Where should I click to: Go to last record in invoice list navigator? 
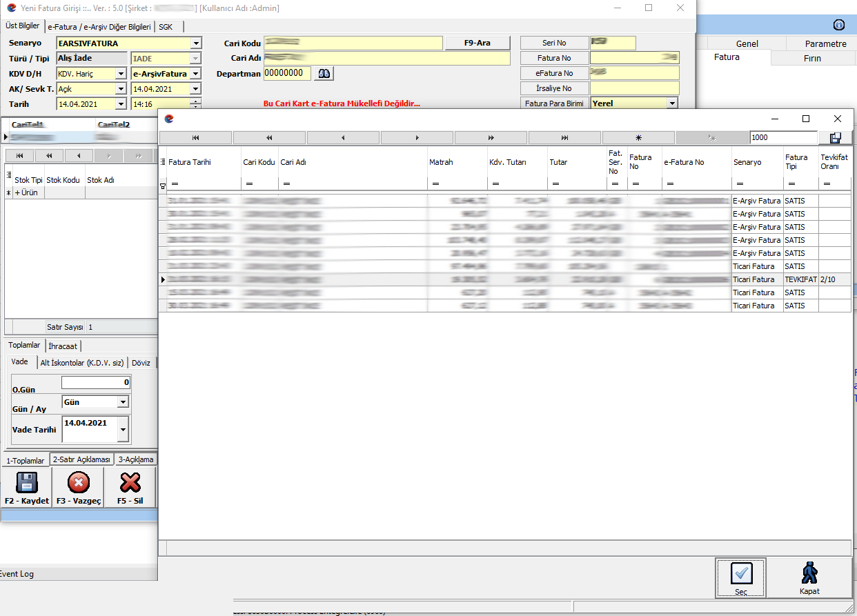click(x=564, y=138)
